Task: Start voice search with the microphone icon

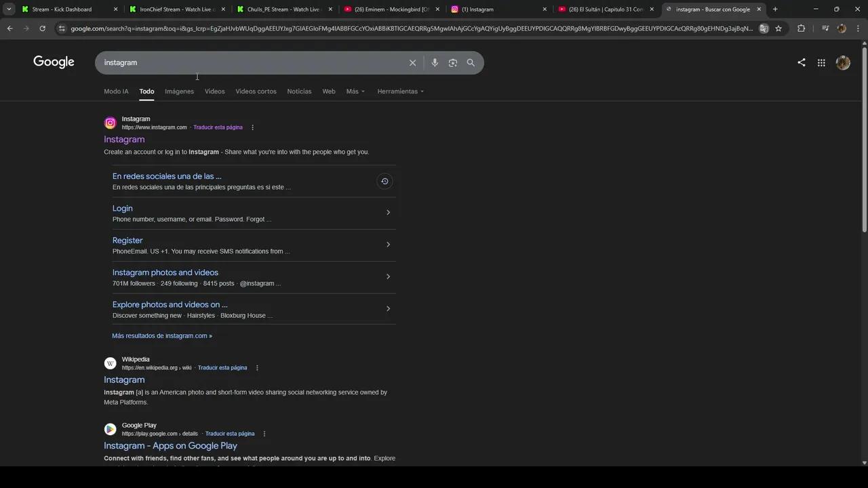Action: click(x=435, y=62)
